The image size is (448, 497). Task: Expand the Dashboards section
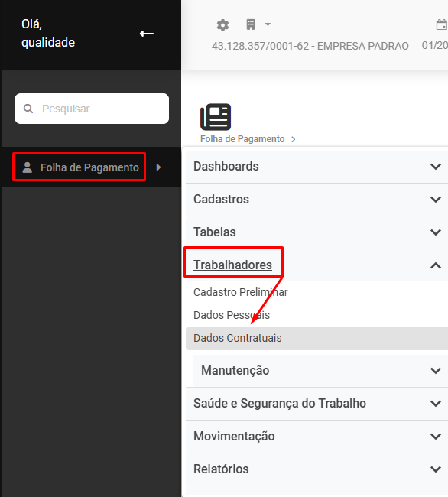tap(317, 167)
